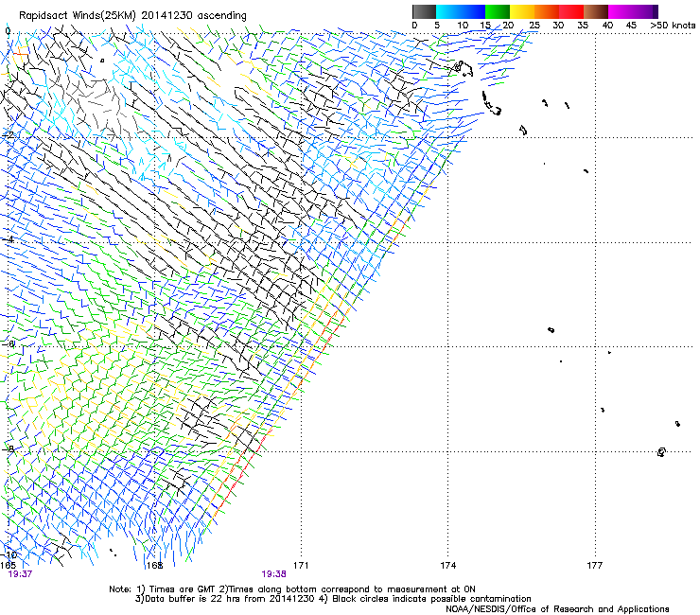Click the '20' label under color bar
The width and height of the screenshot is (700, 615).
[x=508, y=26]
